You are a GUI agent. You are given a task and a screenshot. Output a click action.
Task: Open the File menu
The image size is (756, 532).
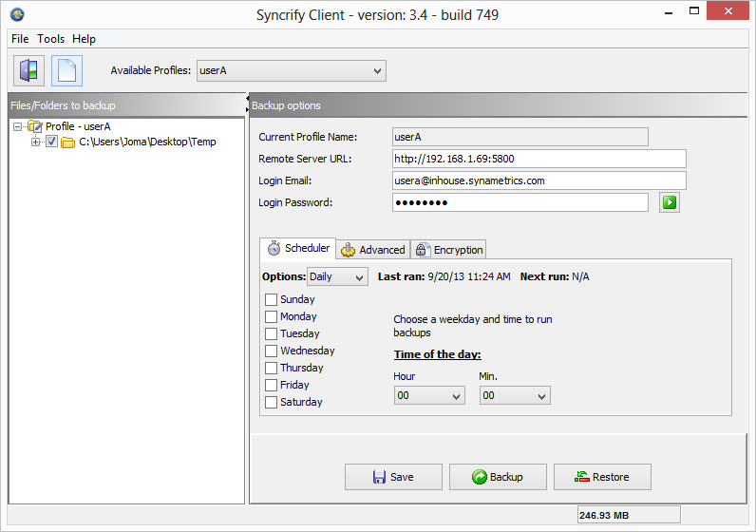tap(20, 39)
